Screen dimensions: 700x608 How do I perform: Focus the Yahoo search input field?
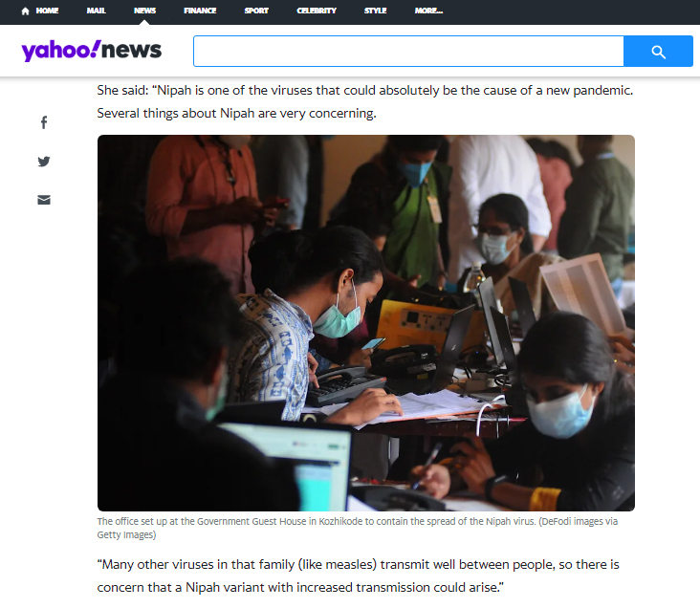click(408, 52)
